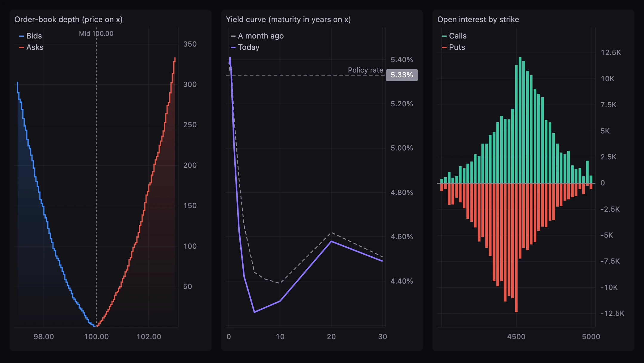Toggle the Asks legend entry
This screenshot has height=363, width=644.
tap(31, 47)
